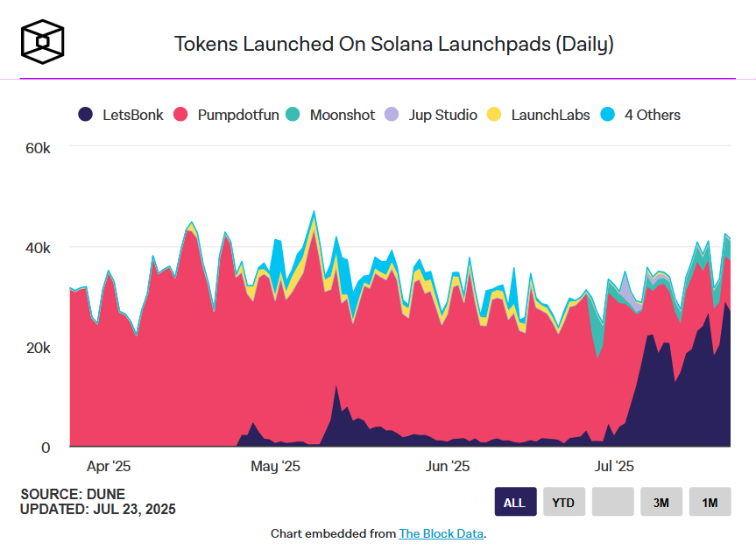This screenshot has height=550, width=756.
Task: Click the blank button between YTD and 3M
Action: pos(612,502)
